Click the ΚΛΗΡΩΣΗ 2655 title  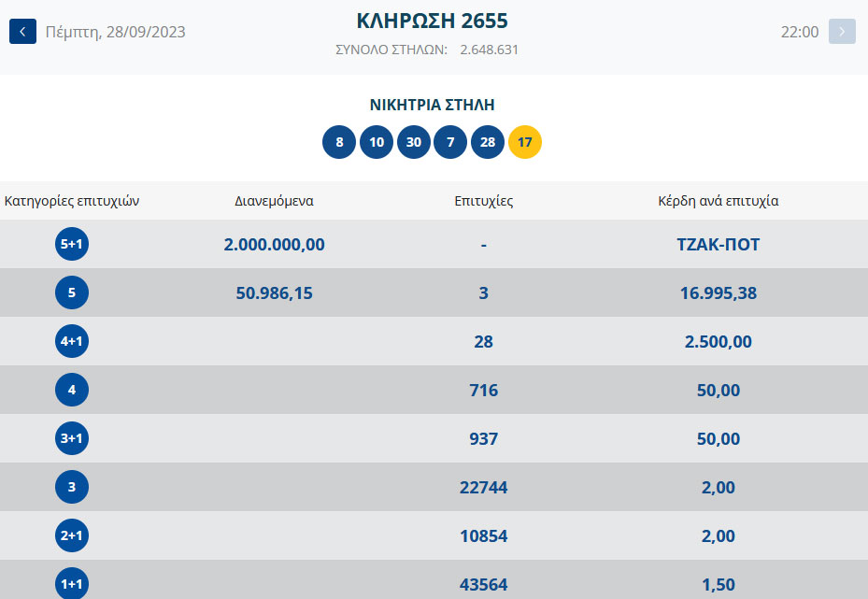click(x=433, y=21)
